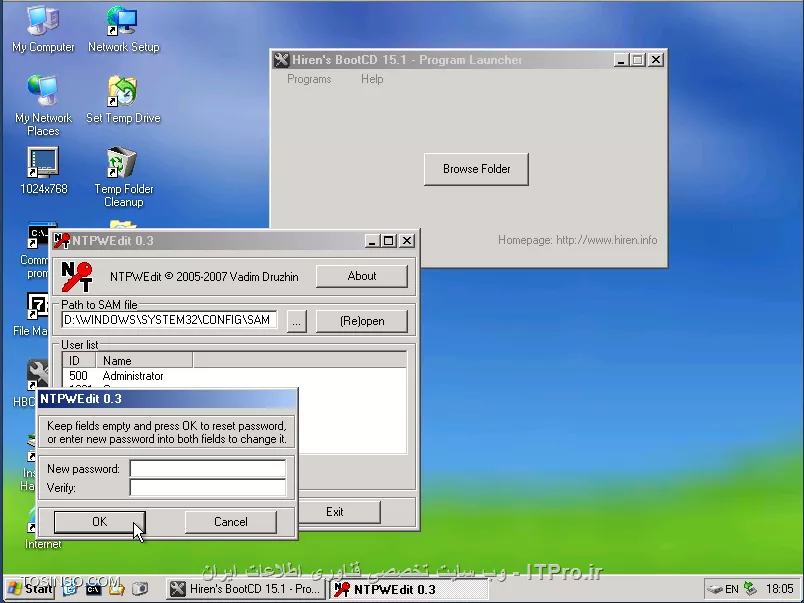
Task: Click Browse Folder in Program Launcher
Action: pos(476,169)
